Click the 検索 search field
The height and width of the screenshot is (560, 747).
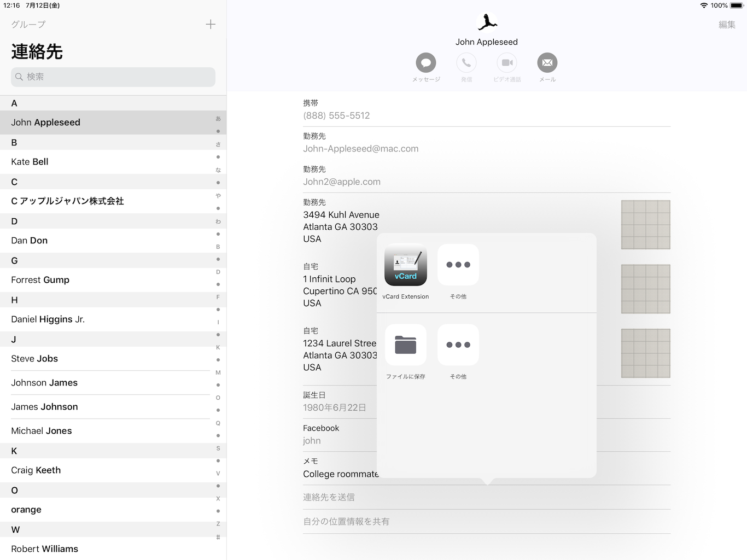coord(113,77)
